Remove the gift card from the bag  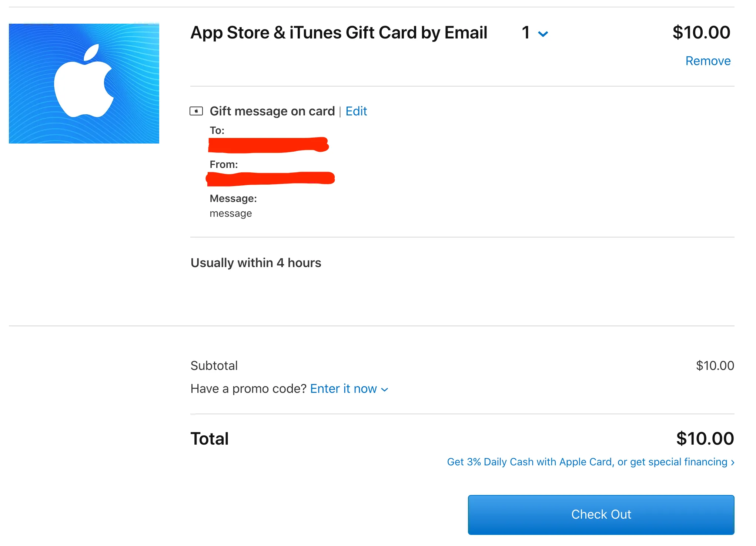click(x=708, y=61)
